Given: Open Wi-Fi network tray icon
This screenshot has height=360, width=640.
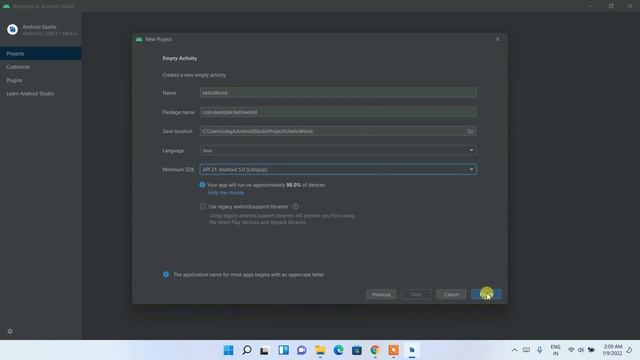Looking at the screenshot, I should tap(571, 350).
